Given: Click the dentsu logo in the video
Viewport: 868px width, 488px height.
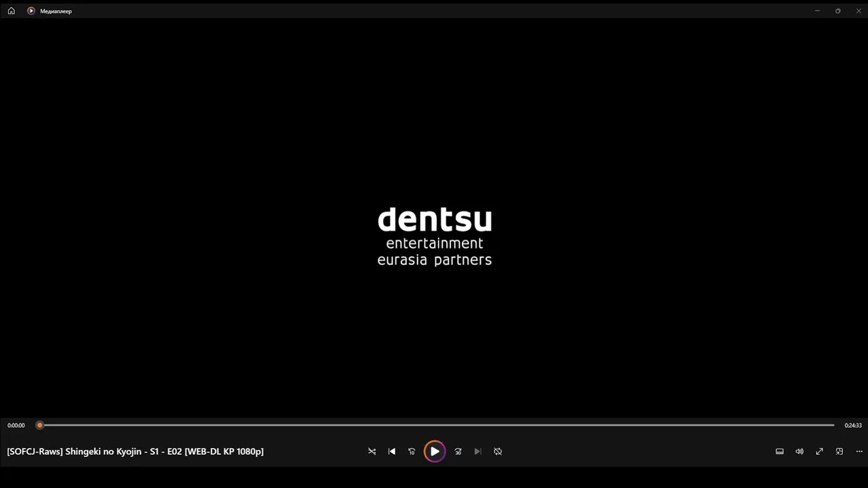Looking at the screenshot, I should (435, 237).
